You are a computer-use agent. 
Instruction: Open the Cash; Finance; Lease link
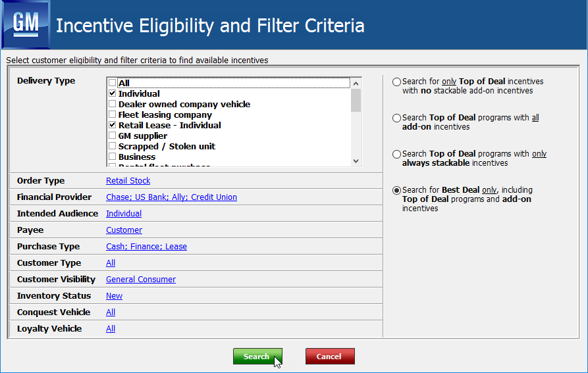[147, 247]
